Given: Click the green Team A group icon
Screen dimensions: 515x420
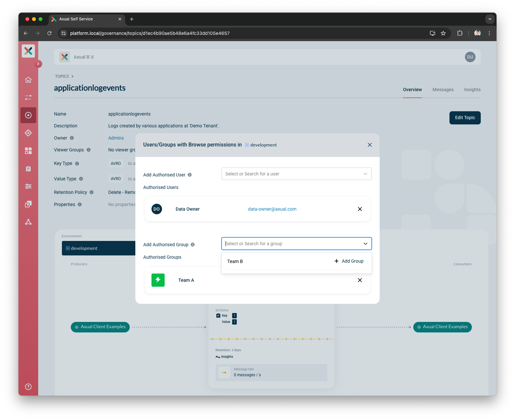Looking at the screenshot, I should click(x=158, y=280).
